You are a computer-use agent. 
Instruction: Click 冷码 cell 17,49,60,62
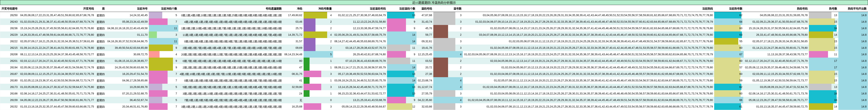[295, 15]
